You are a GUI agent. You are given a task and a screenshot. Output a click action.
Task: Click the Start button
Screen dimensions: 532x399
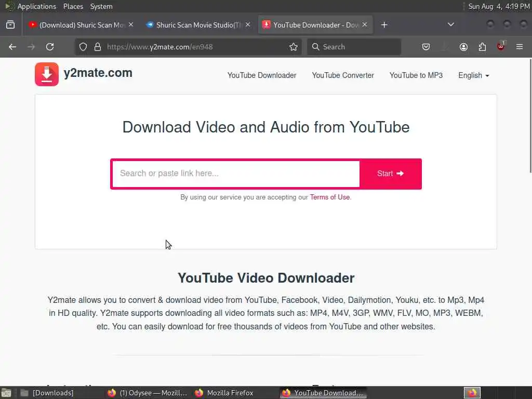click(390, 174)
